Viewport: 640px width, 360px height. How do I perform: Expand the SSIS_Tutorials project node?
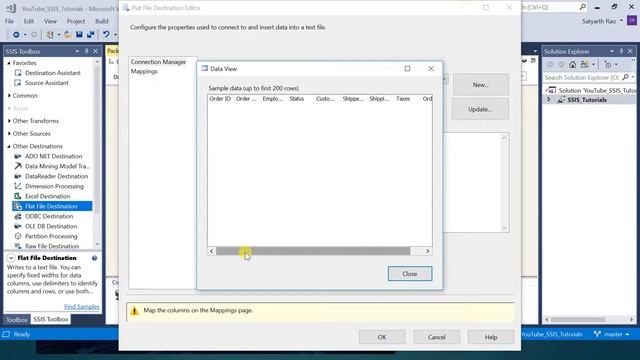(549, 100)
